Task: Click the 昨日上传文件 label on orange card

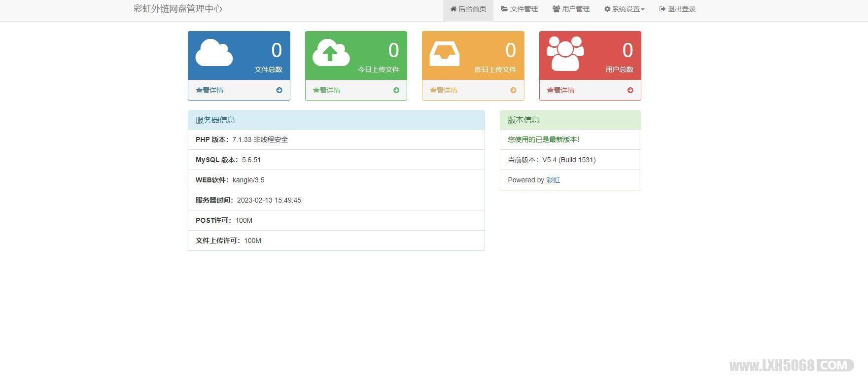Action: tap(495, 69)
